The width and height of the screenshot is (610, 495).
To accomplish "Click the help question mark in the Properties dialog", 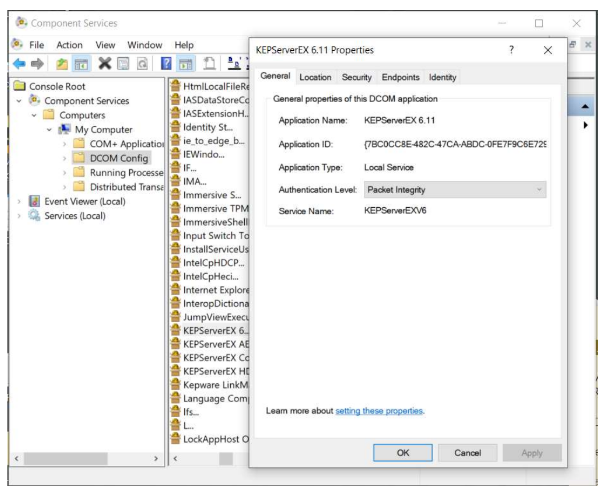I will (x=511, y=50).
